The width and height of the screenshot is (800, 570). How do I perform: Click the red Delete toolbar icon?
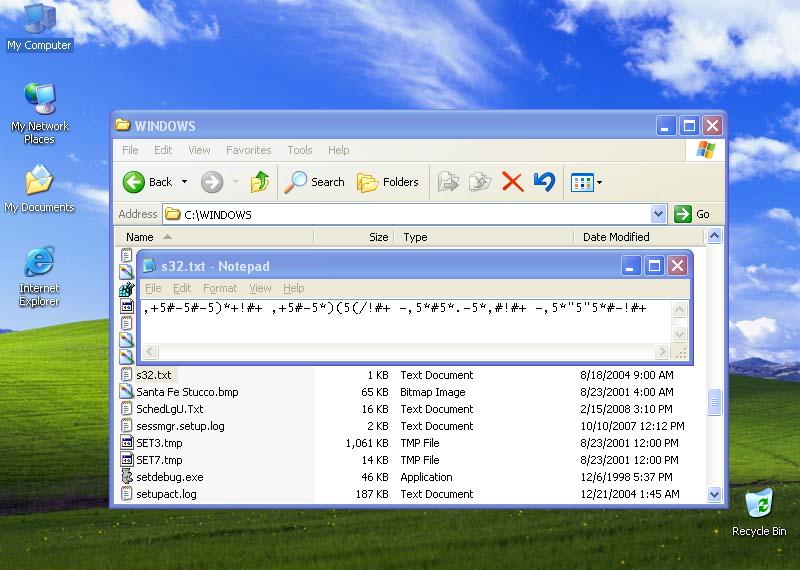click(512, 182)
